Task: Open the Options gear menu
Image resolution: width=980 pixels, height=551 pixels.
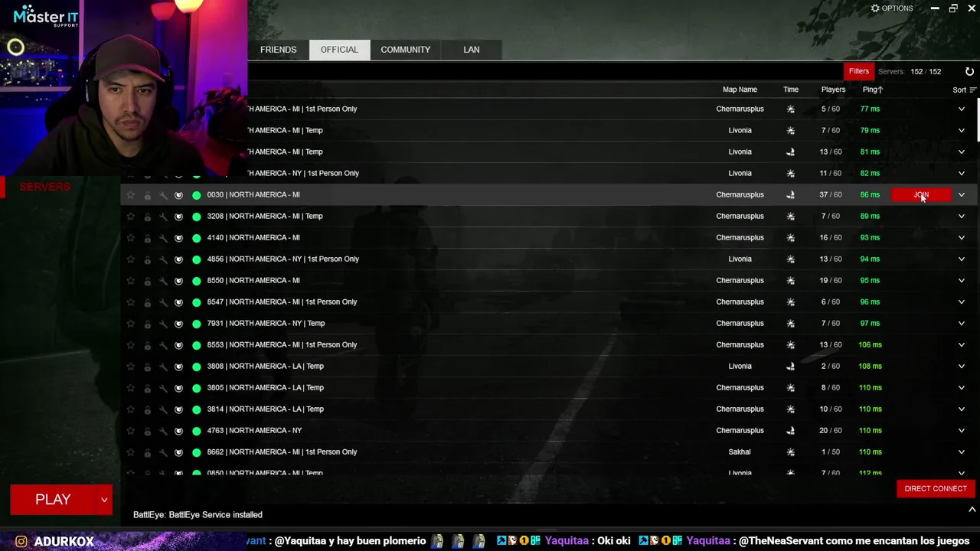Action: pos(892,8)
